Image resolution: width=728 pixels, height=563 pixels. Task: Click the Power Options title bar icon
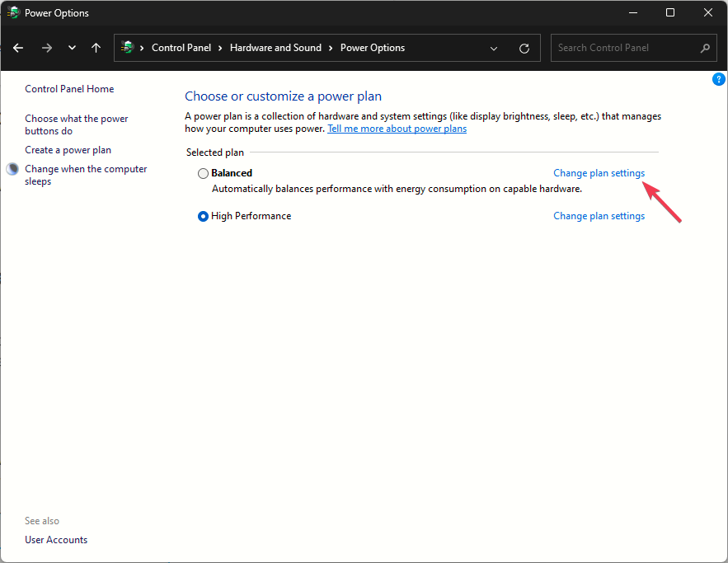[x=13, y=13]
